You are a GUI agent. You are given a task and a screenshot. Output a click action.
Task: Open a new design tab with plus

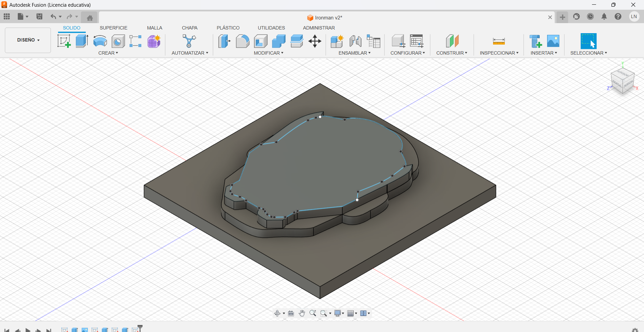pos(562,17)
